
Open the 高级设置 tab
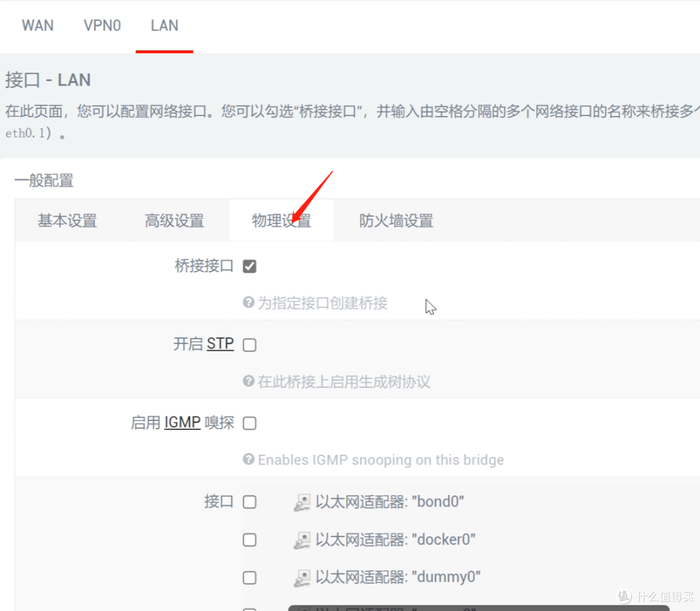[175, 221]
